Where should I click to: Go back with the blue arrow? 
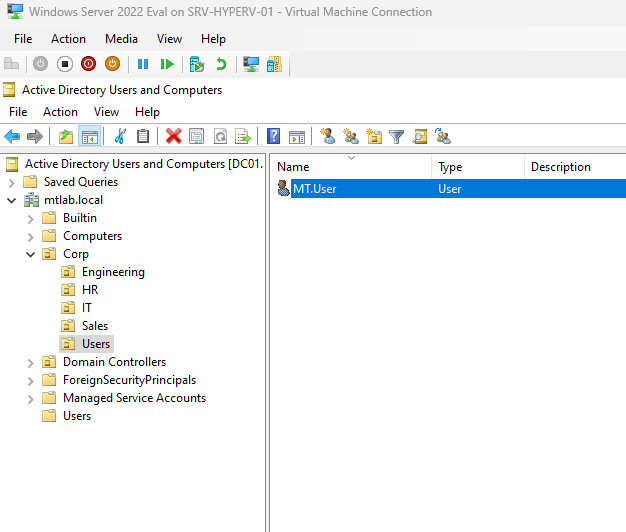pos(12,136)
